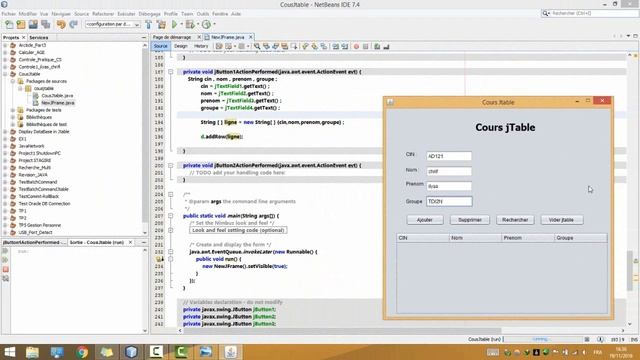Image resolution: width=640 pixels, height=360 pixels.
Task: Select NewJFrame.java in project tree
Action: click(x=58, y=103)
